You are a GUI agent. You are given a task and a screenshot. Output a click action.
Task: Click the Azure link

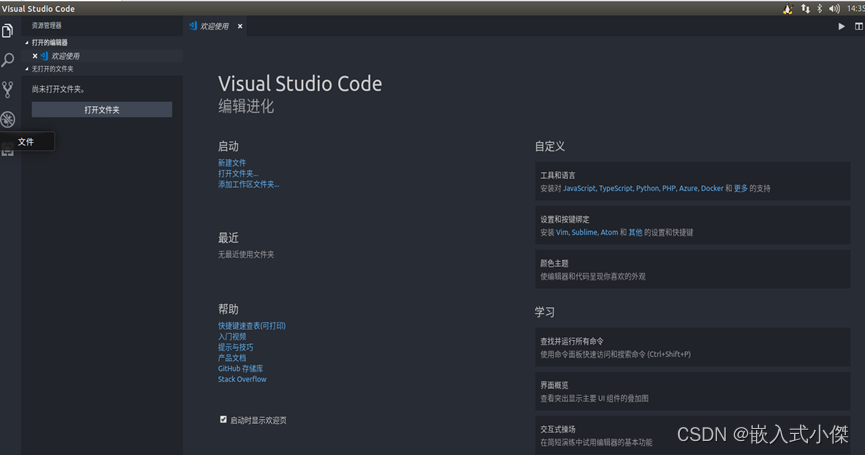(688, 188)
